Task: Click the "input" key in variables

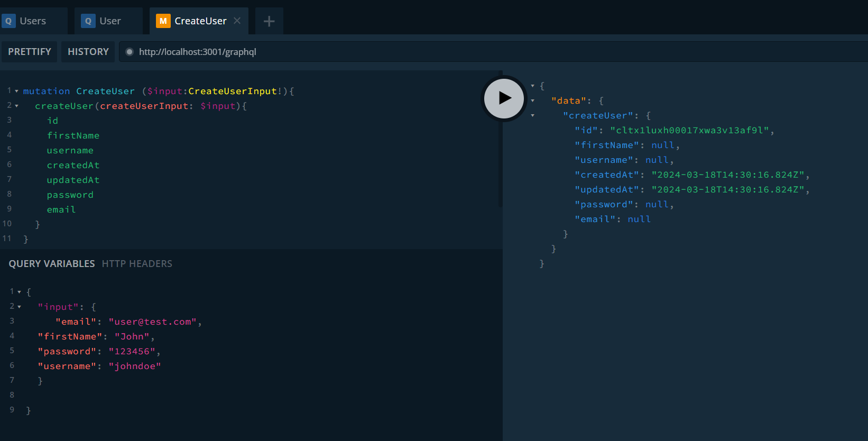Action: pyautogui.click(x=58, y=307)
